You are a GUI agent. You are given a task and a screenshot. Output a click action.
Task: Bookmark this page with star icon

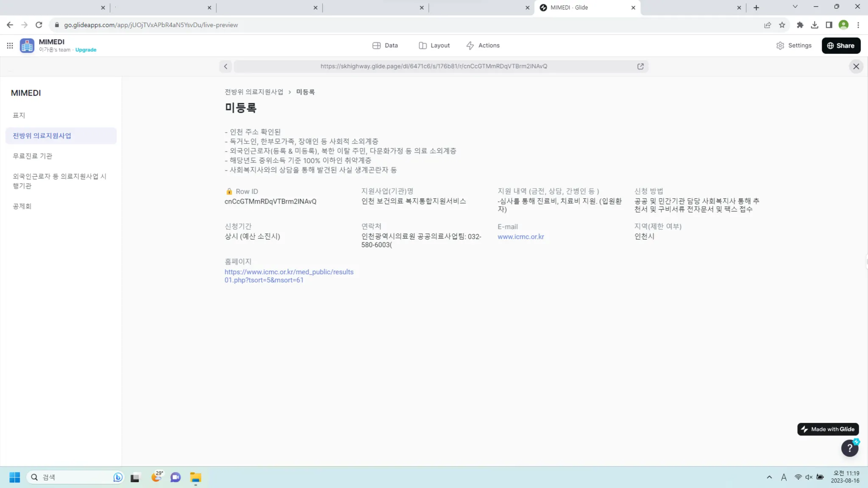click(x=782, y=25)
